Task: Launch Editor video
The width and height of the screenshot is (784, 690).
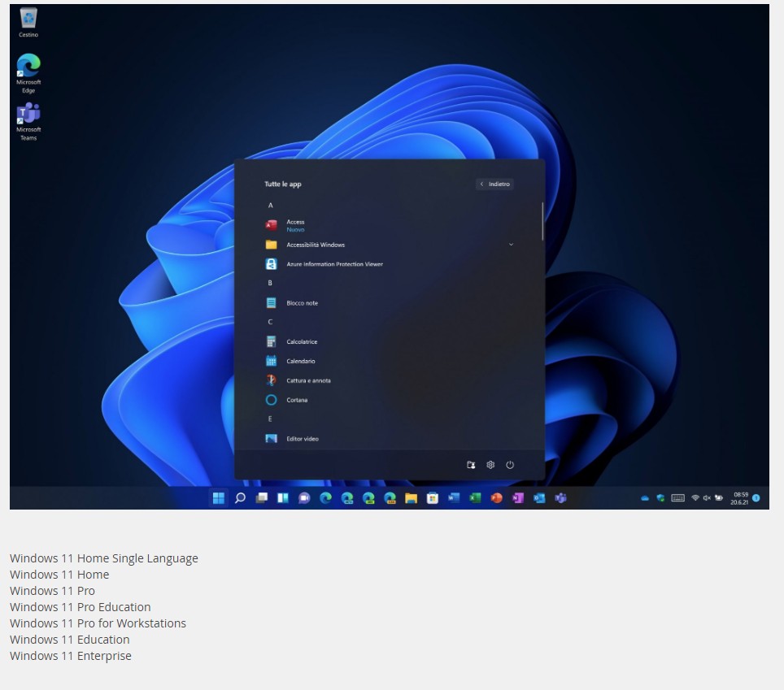Action: (292, 439)
